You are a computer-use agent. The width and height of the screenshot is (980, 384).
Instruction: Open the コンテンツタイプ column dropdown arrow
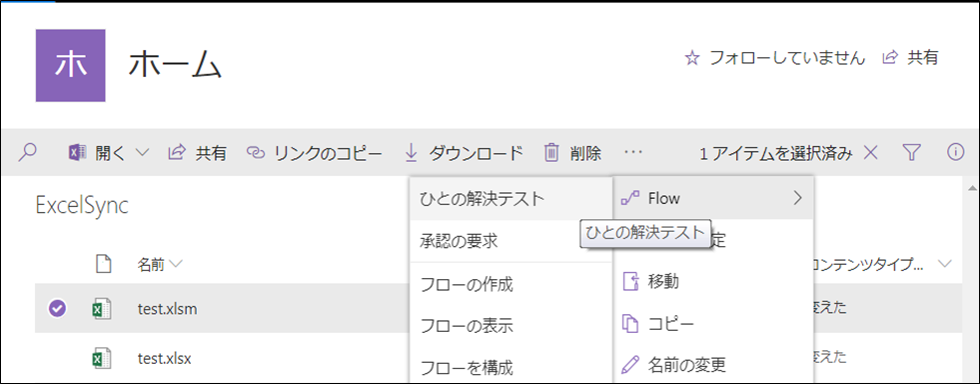pos(945,265)
